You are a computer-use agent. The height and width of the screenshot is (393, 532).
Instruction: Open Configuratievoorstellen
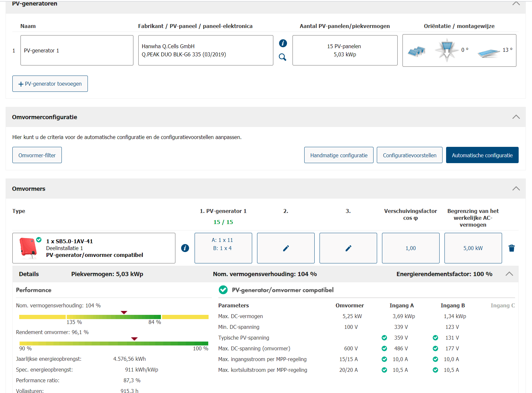point(409,155)
